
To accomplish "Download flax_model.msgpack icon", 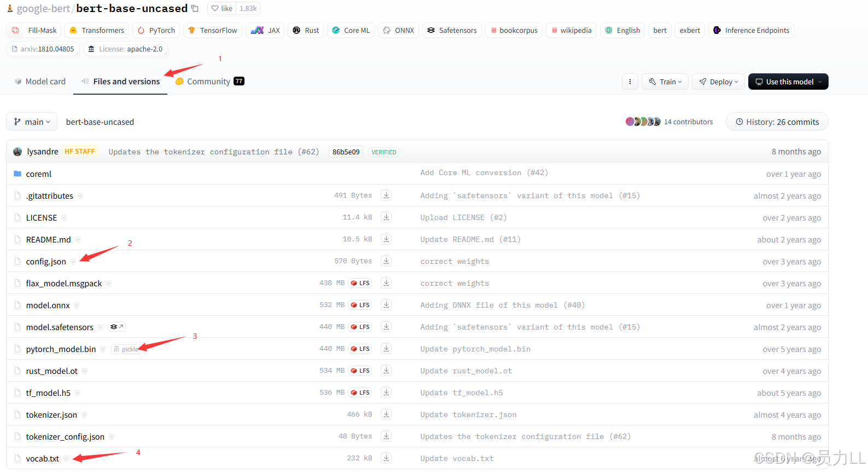I will coord(386,283).
